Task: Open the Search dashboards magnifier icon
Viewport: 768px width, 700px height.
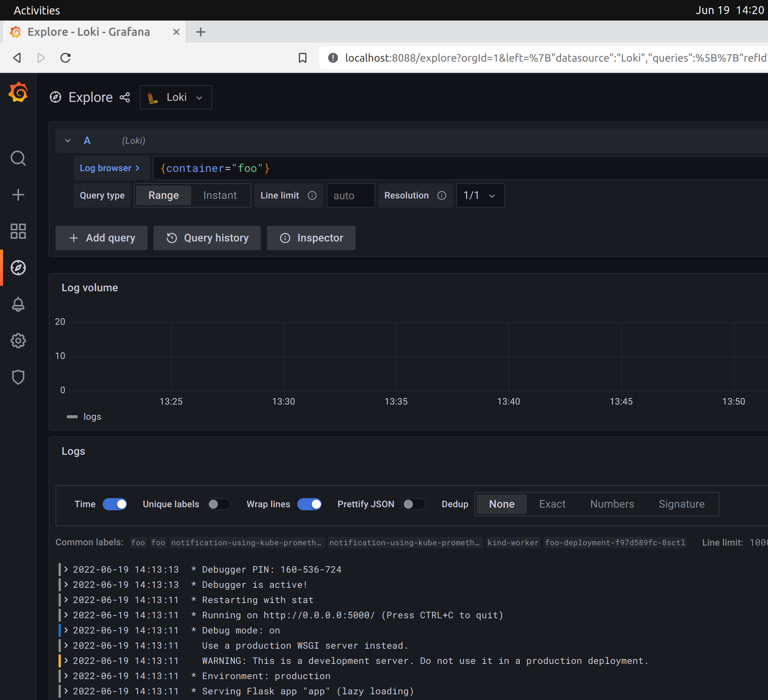Action: pos(18,158)
